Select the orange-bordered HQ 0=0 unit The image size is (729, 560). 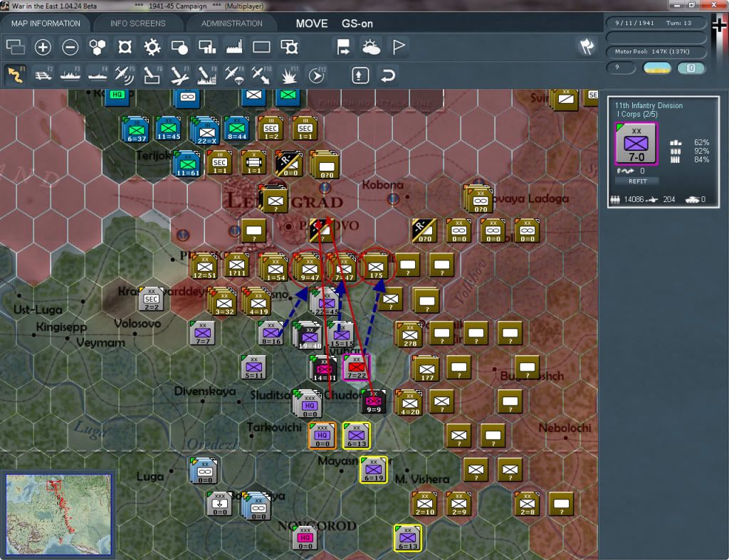tap(322, 435)
